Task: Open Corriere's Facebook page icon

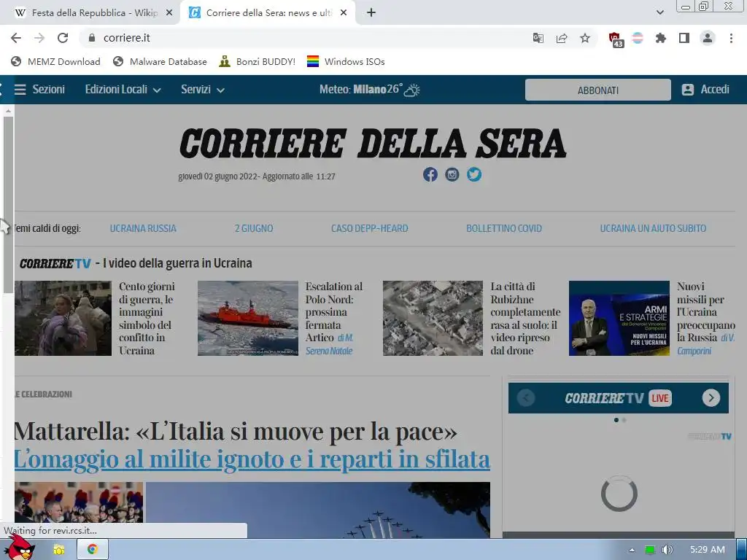Action: click(430, 175)
